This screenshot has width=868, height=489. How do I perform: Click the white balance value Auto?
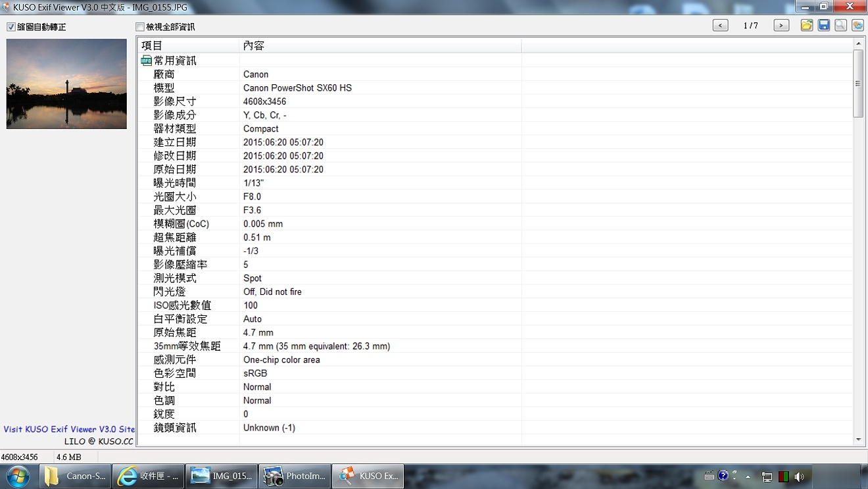point(253,319)
